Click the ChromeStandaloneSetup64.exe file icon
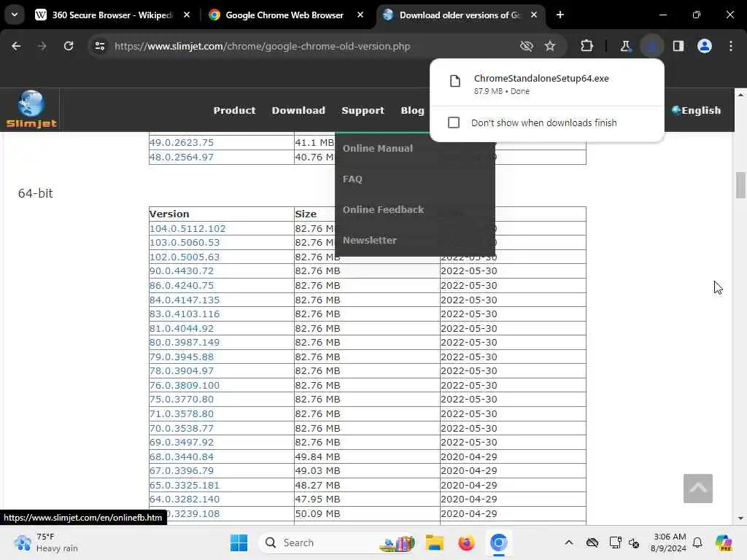This screenshot has height=560, width=747. pyautogui.click(x=455, y=81)
